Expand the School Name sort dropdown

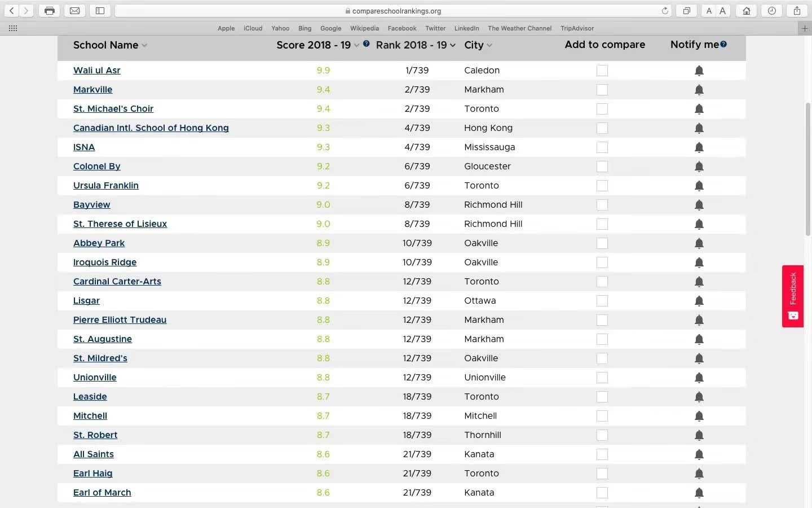point(144,46)
